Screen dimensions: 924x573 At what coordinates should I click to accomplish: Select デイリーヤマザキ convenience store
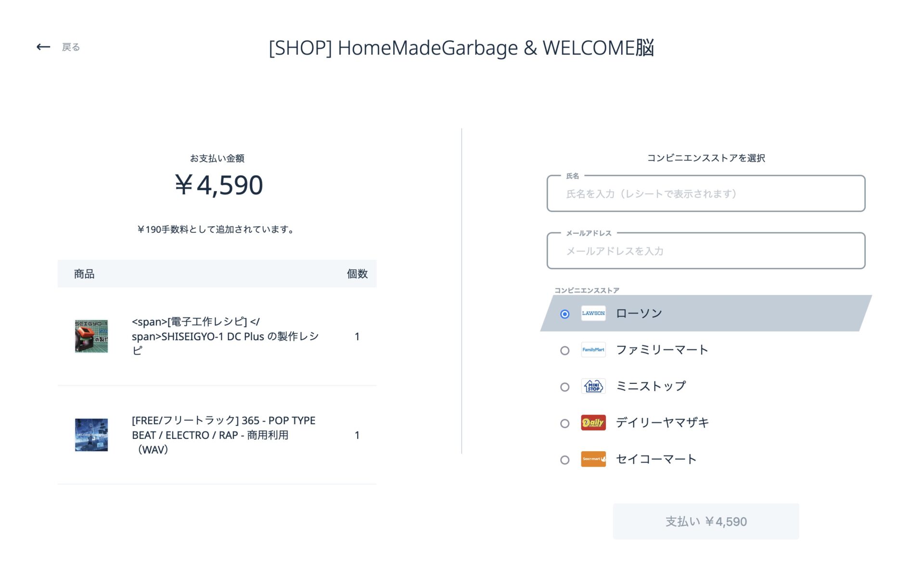point(564,422)
